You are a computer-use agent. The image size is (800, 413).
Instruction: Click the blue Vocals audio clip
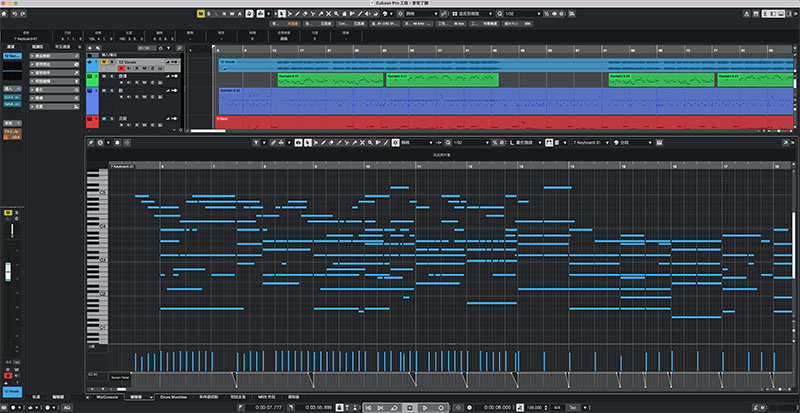505,65
